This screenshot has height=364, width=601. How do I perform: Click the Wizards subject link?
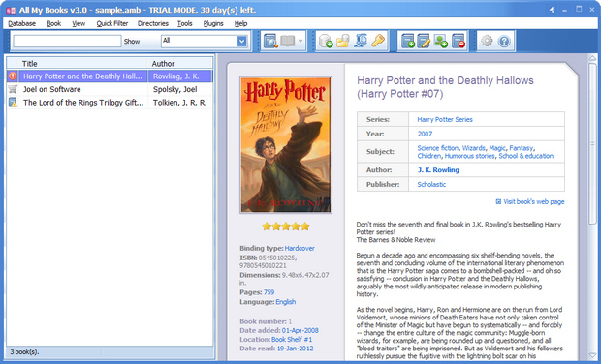(474, 148)
